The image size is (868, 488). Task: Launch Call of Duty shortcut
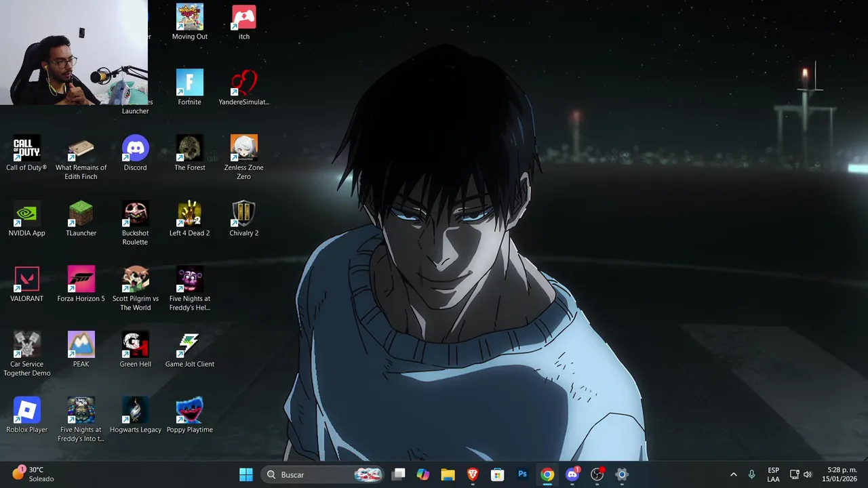point(27,153)
